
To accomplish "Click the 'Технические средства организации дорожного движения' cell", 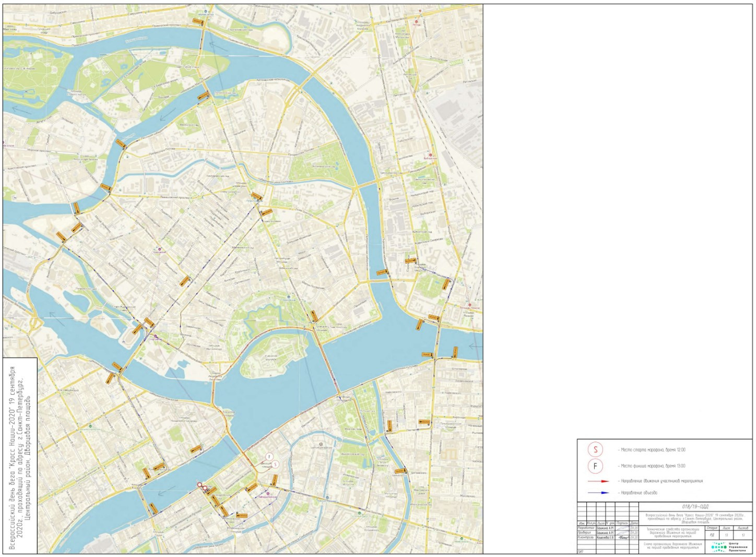I will [x=672, y=532].
